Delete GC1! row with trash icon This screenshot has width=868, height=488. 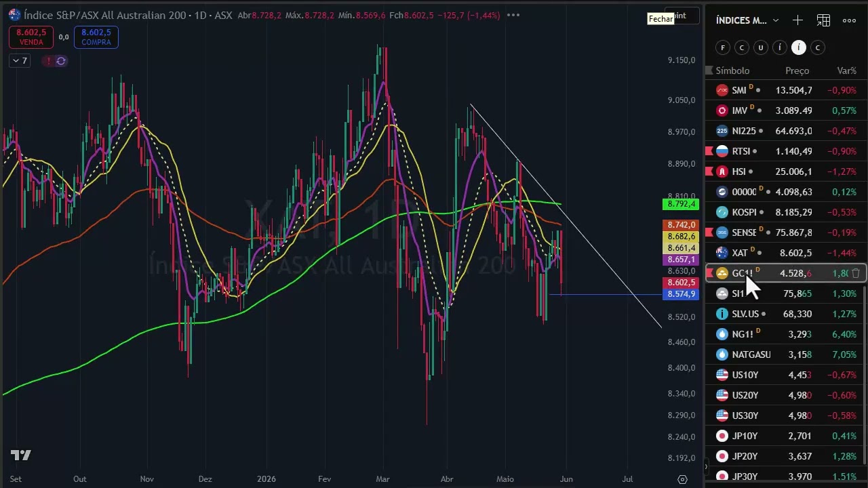tap(856, 273)
